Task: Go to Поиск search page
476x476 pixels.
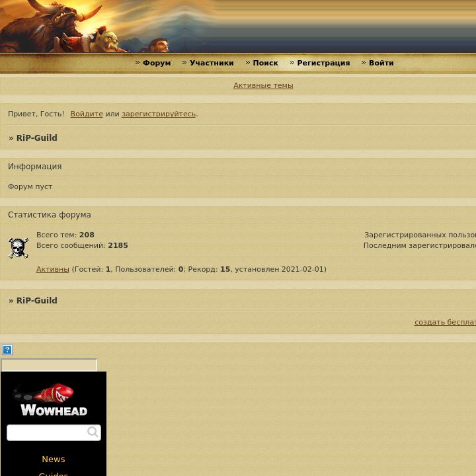Action: (x=265, y=63)
